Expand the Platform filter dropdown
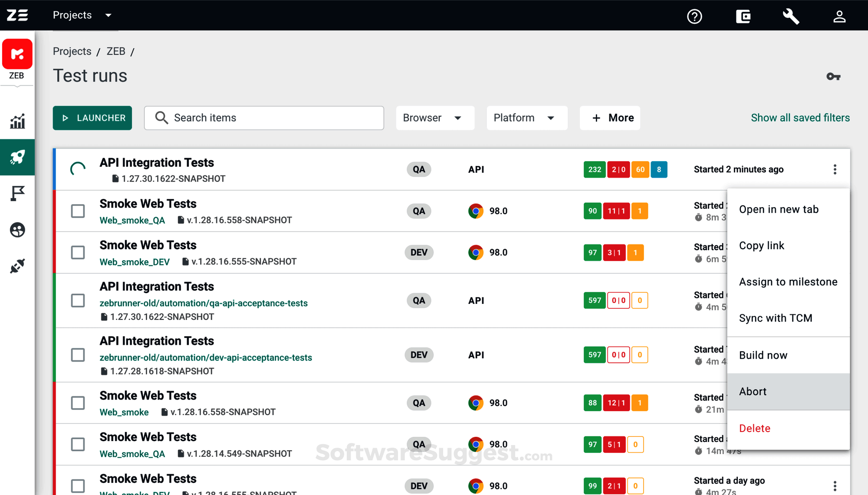The image size is (868, 495). [x=526, y=118]
